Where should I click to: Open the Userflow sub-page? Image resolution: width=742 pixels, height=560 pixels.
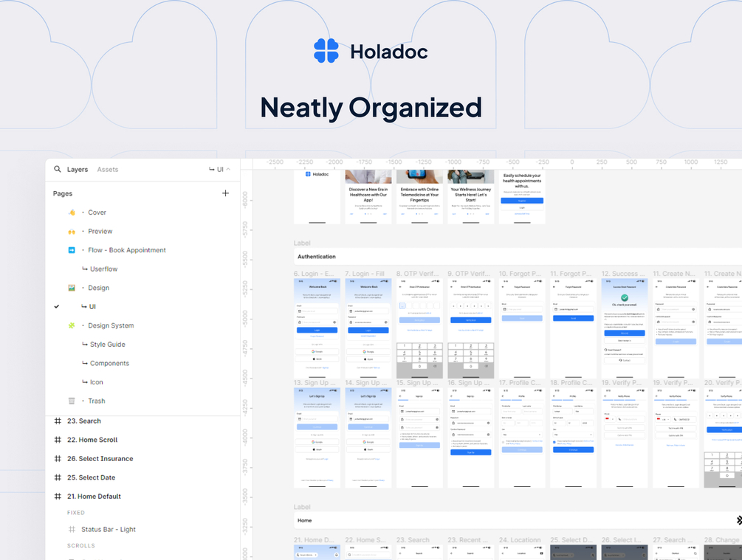103,269
